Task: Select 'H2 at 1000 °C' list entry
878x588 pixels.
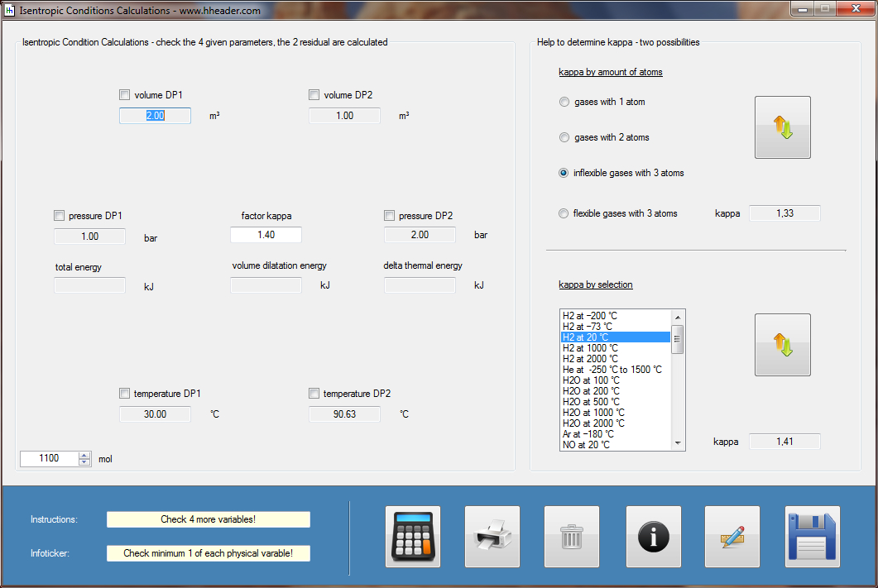Action: click(x=616, y=348)
